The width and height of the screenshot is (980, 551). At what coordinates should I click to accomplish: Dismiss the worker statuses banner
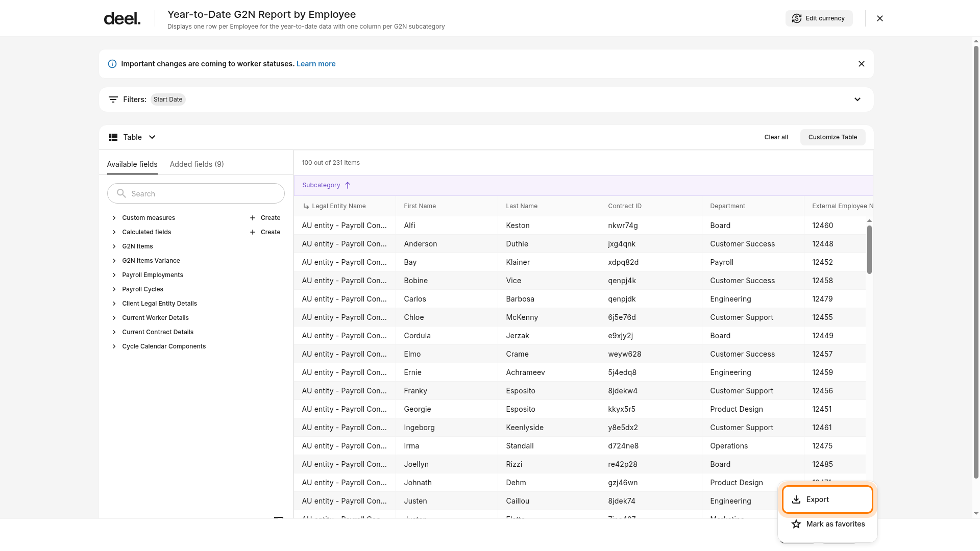[862, 64]
